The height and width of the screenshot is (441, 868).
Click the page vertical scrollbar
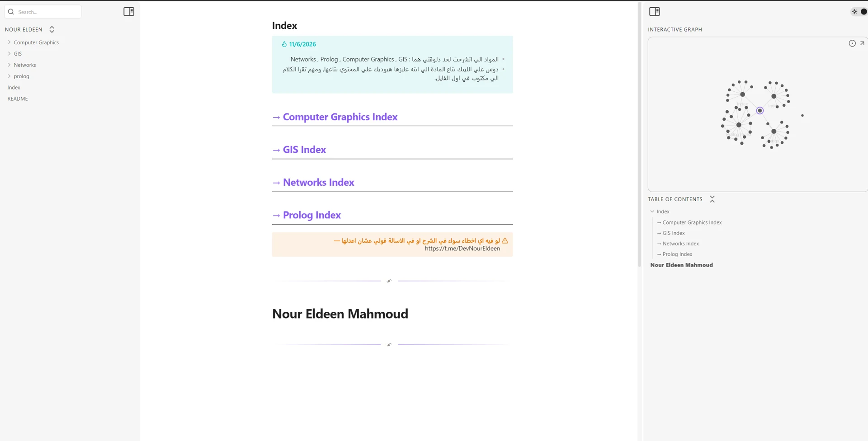pos(639,135)
